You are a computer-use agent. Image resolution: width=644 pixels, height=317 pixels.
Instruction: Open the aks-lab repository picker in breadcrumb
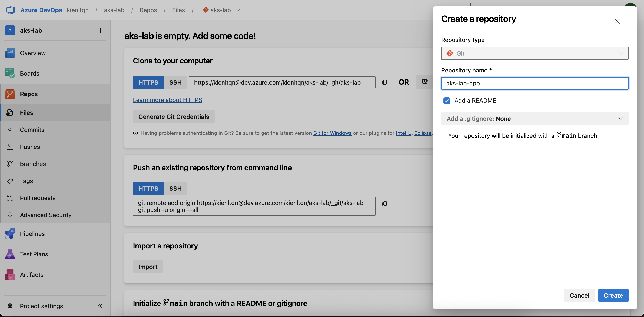point(221,10)
